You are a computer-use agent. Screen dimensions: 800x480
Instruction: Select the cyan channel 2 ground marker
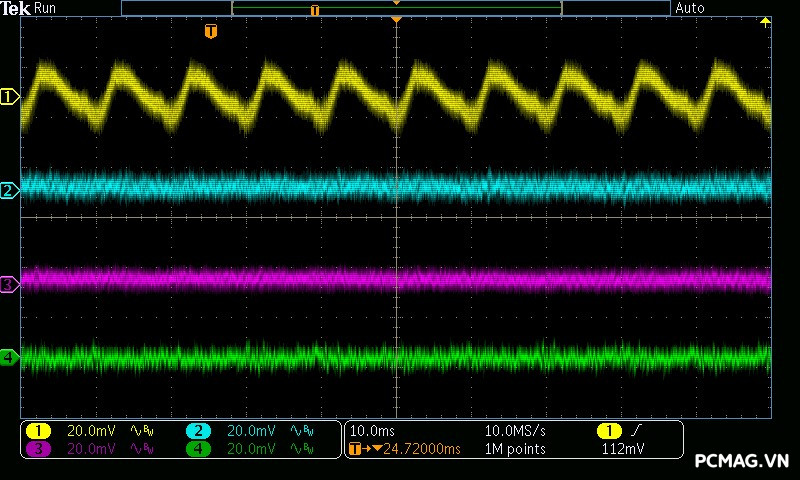tap(9, 190)
